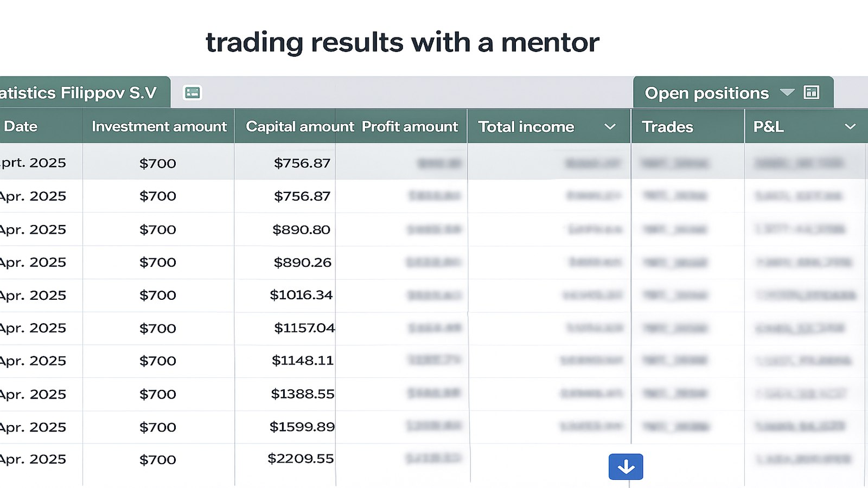
Task: Click the Total income header label
Action: click(526, 127)
